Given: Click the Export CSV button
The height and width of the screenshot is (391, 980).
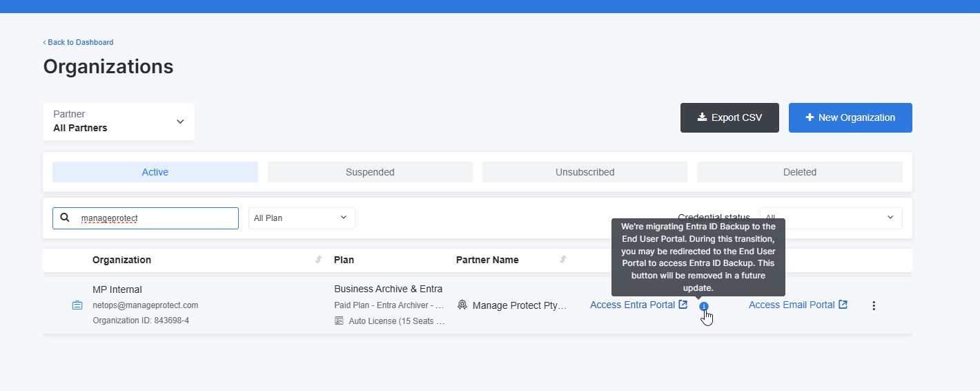Looking at the screenshot, I should click(x=729, y=117).
